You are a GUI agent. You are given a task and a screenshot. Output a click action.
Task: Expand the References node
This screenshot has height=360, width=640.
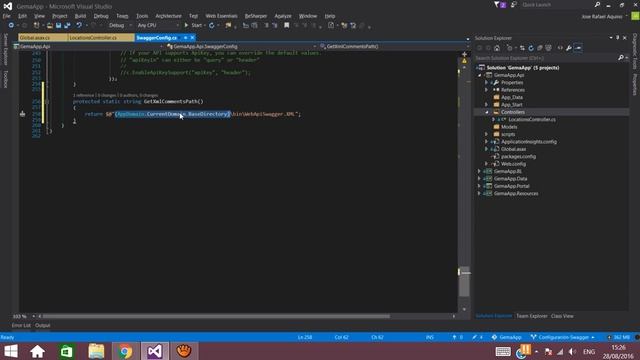point(487,90)
